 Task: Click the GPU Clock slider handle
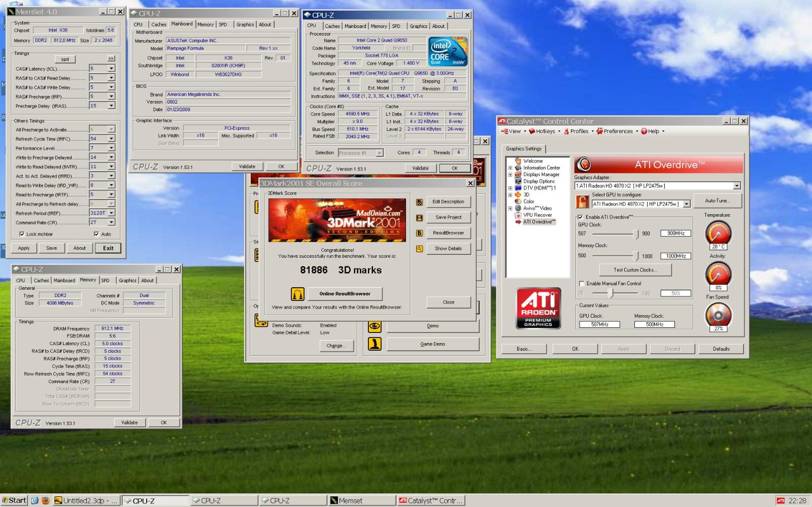coord(635,234)
